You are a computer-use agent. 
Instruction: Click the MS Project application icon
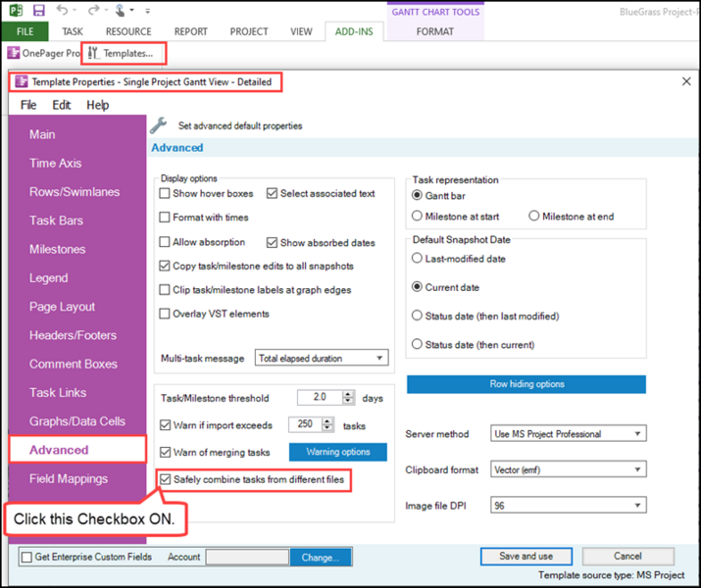coord(16,10)
